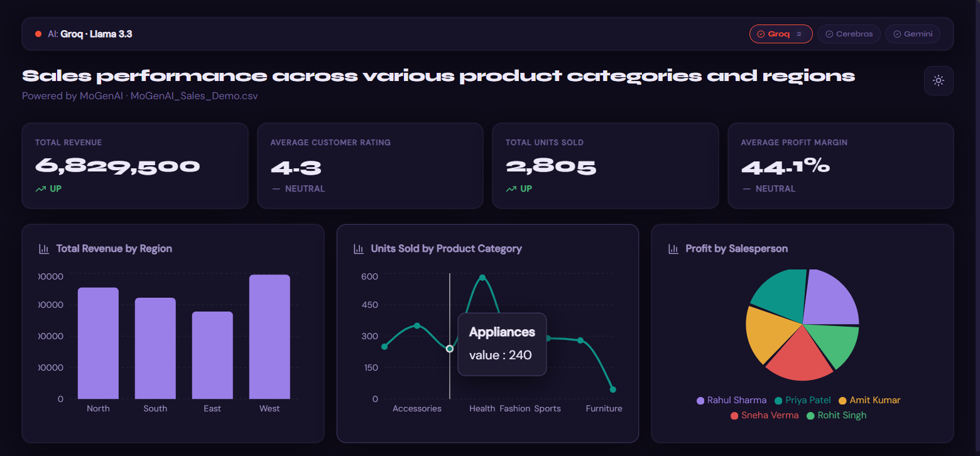Click the 'value : 240' tooltip text
The width and height of the screenshot is (980, 456).
click(501, 356)
